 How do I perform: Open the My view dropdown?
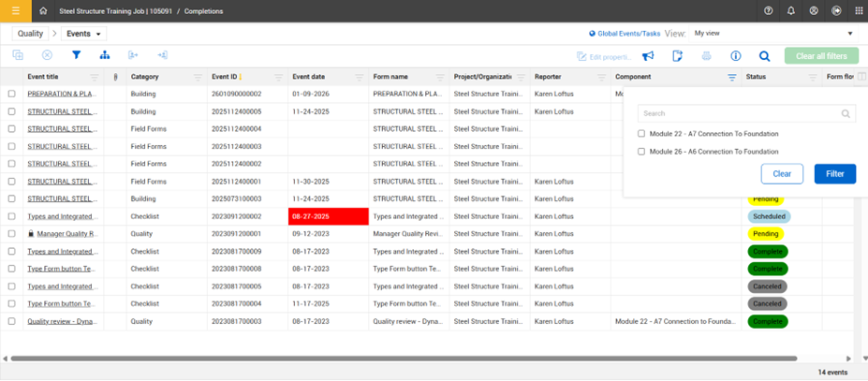[772, 34]
